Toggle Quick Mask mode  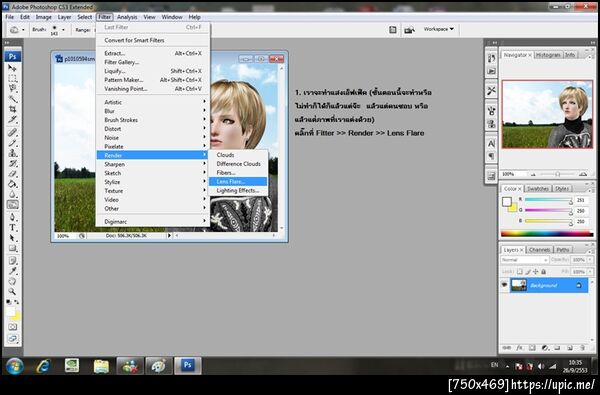pyautogui.click(x=12, y=327)
